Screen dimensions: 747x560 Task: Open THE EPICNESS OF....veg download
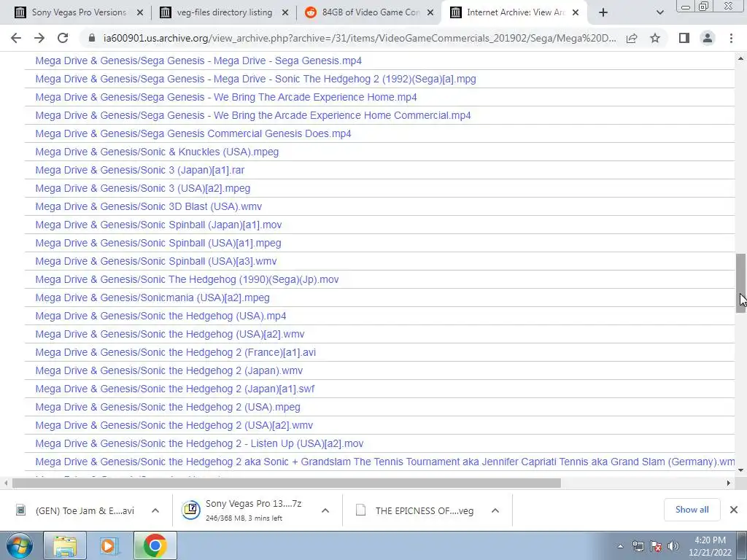pyautogui.click(x=414, y=510)
